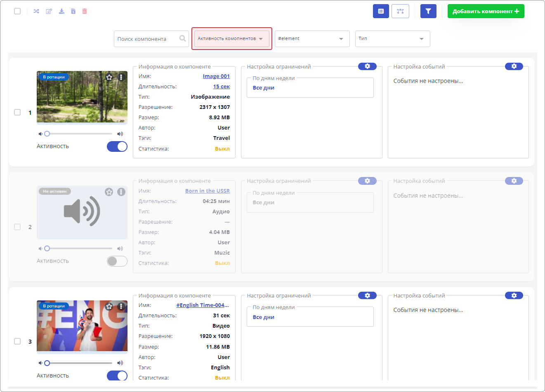This screenshot has width=545, height=392.
Task: Check the select-all checkbox in the toolbar
Action: pos(17,11)
